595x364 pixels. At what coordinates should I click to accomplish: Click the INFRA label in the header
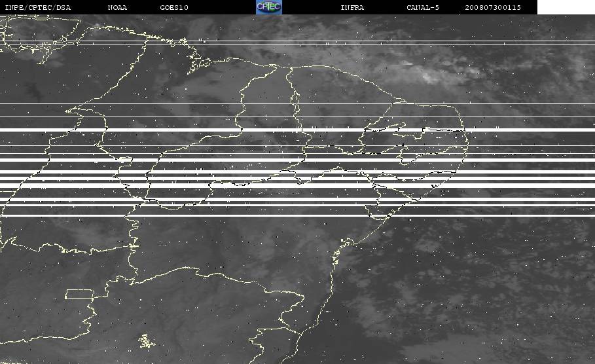(352, 8)
